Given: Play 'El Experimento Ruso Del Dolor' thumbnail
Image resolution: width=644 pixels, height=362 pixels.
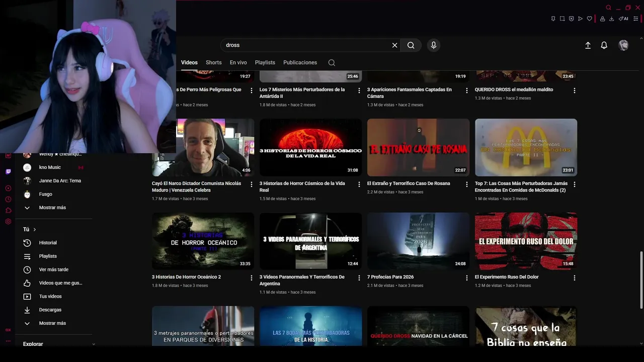Looking at the screenshot, I should (526, 241).
